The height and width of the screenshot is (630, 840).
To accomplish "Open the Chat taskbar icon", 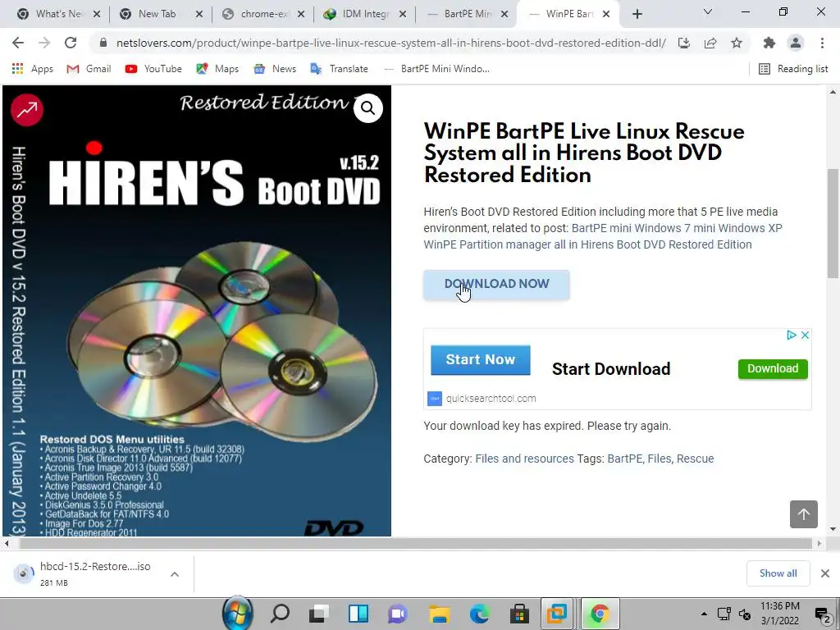I will (x=398, y=613).
